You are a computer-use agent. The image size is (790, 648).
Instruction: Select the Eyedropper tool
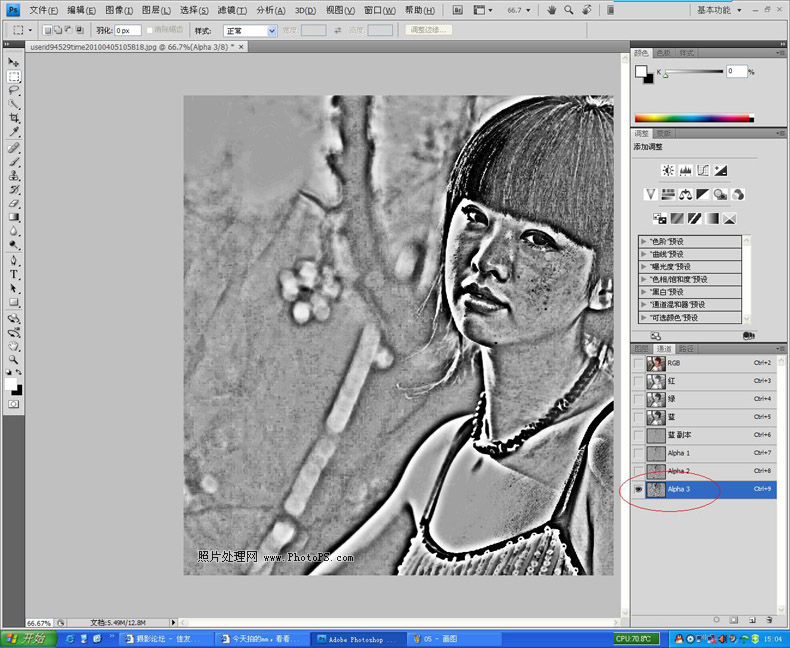[14, 132]
